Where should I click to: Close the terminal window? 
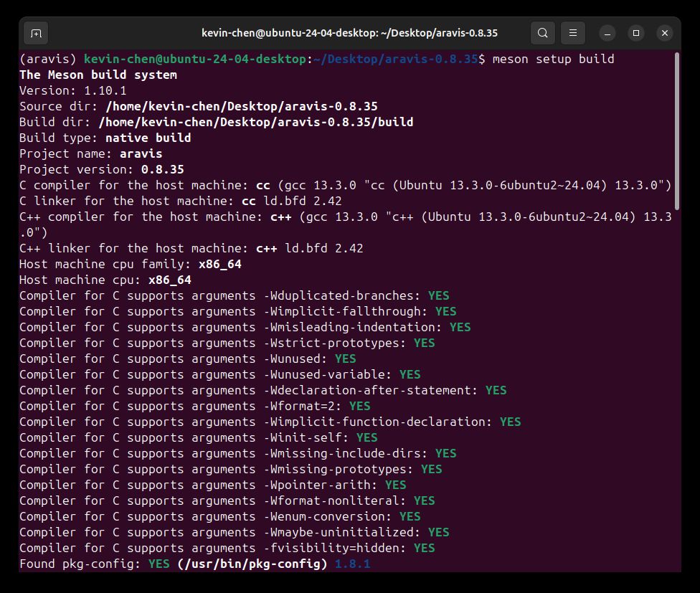(665, 33)
